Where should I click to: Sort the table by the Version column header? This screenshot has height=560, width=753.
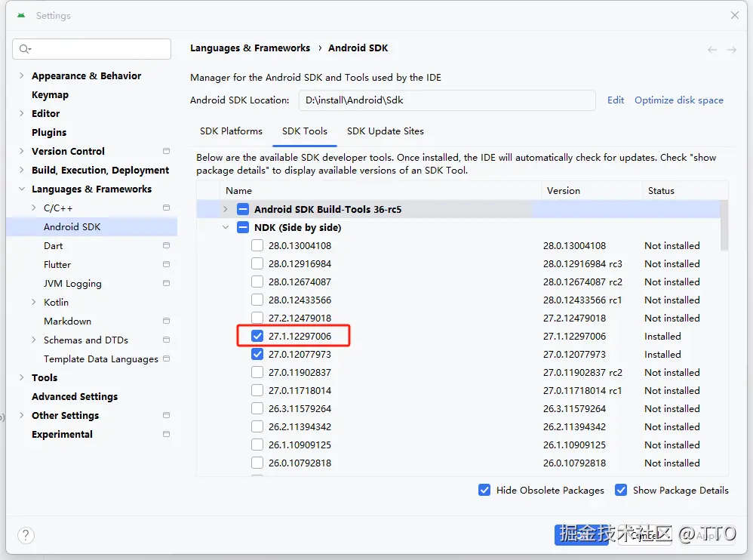(592, 191)
